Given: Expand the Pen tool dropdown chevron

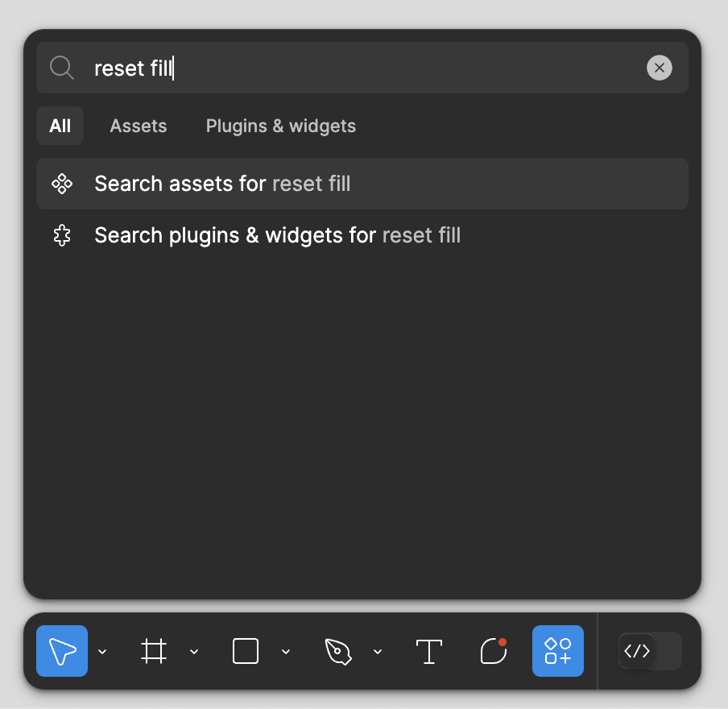Looking at the screenshot, I should tap(378, 651).
